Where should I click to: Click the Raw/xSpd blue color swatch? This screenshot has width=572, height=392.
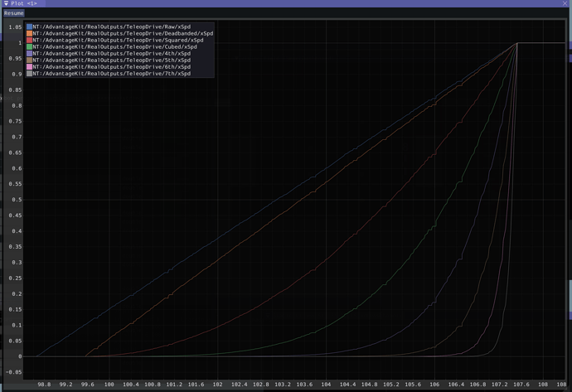click(x=29, y=27)
